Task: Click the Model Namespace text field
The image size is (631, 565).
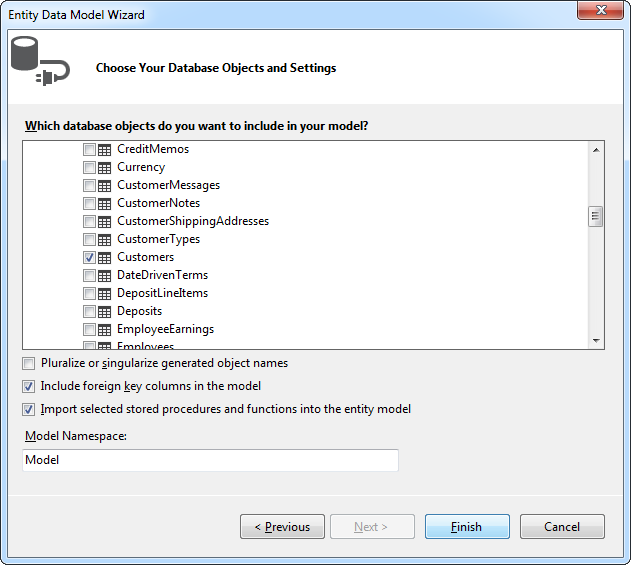Action: click(x=210, y=460)
